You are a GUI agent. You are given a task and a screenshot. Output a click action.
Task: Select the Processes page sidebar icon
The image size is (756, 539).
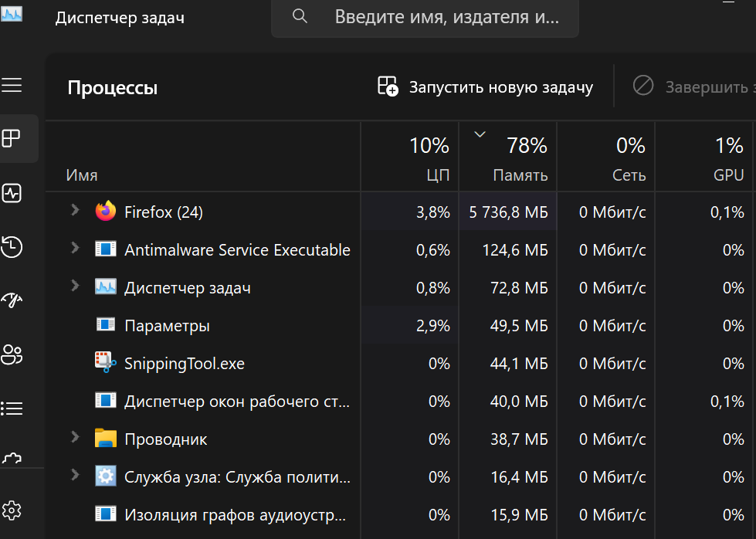[12, 139]
